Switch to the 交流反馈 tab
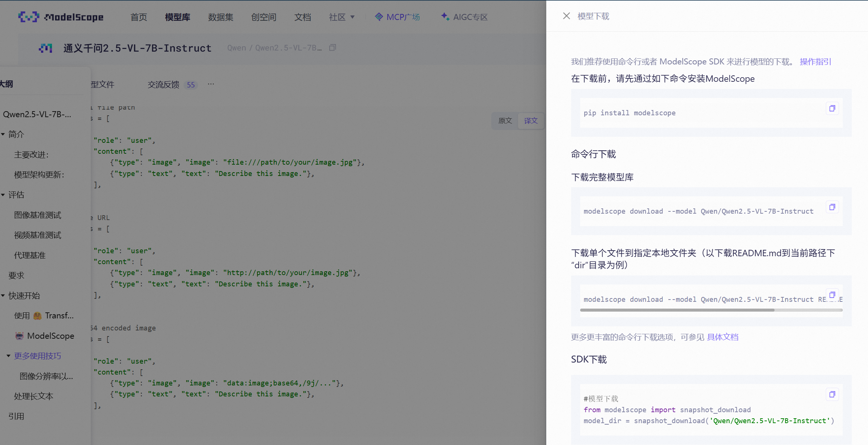Image resolution: width=868 pixels, height=445 pixels. click(x=163, y=84)
